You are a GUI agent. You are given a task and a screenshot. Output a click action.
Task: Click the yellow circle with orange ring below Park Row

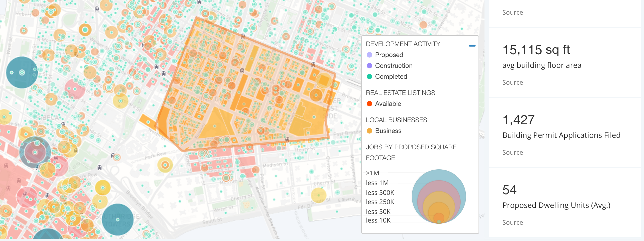click(x=165, y=165)
